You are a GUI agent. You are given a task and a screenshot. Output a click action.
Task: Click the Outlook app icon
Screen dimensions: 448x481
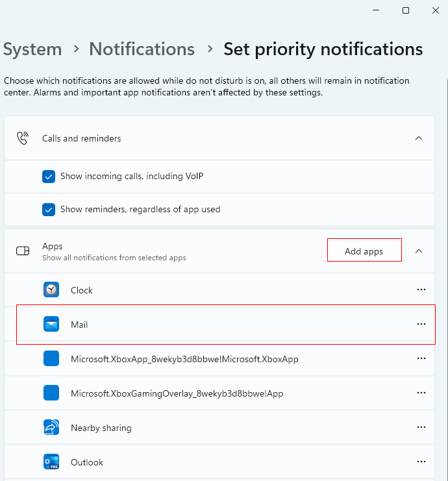[x=51, y=462]
